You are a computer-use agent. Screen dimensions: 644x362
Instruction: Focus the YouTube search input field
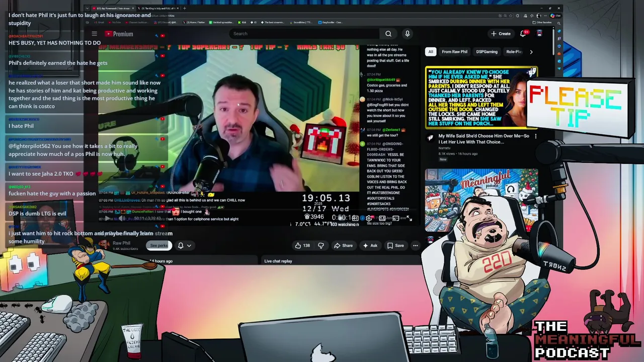point(305,34)
